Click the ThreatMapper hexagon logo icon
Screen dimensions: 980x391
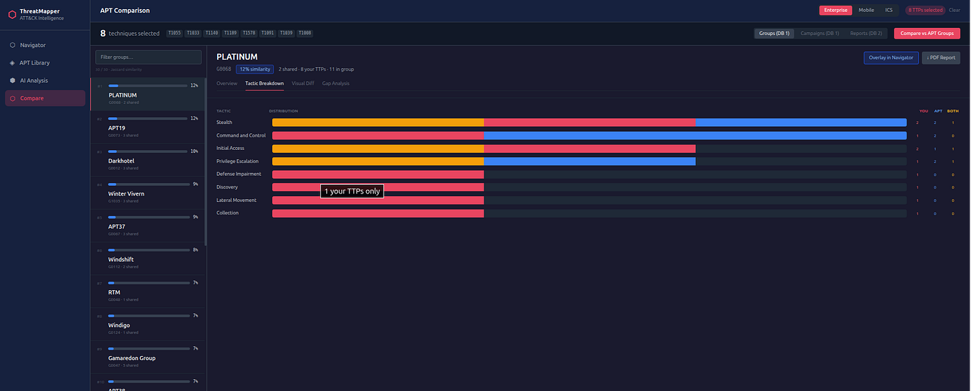pyautogui.click(x=12, y=14)
